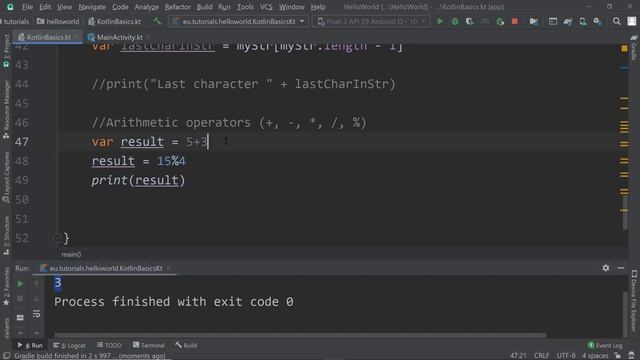This screenshot has height=360, width=640.
Task: Select the KotlinBasics.kt editor tab
Action: tap(49, 37)
